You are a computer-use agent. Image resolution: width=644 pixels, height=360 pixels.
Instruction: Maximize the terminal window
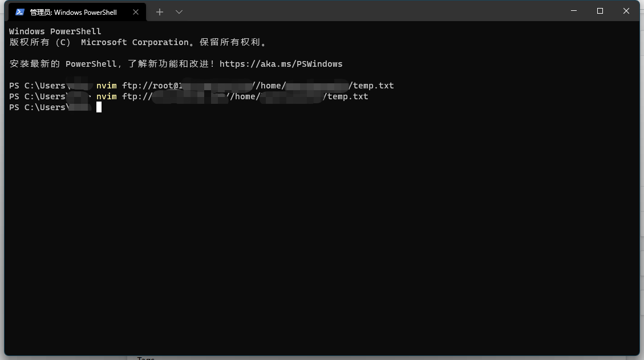pyautogui.click(x=600, y=11)
